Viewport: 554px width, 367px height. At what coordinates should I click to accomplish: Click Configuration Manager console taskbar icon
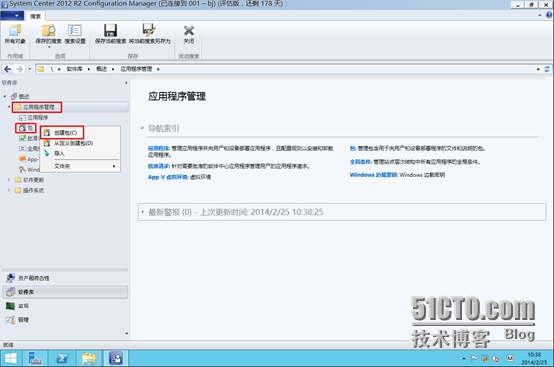coord(116,358)
